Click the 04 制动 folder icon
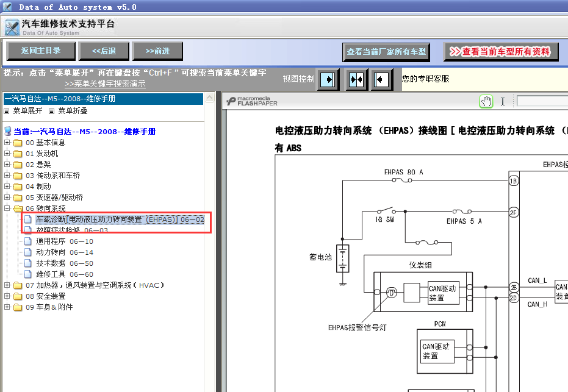This screenshot has height=392, width=568. click(x=18, y=187)
